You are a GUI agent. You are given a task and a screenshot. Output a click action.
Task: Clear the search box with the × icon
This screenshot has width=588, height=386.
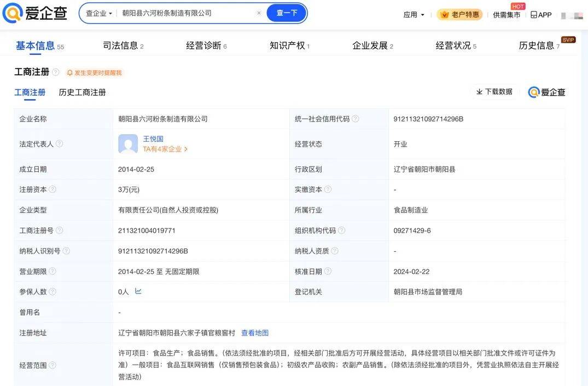pos(258,13)
